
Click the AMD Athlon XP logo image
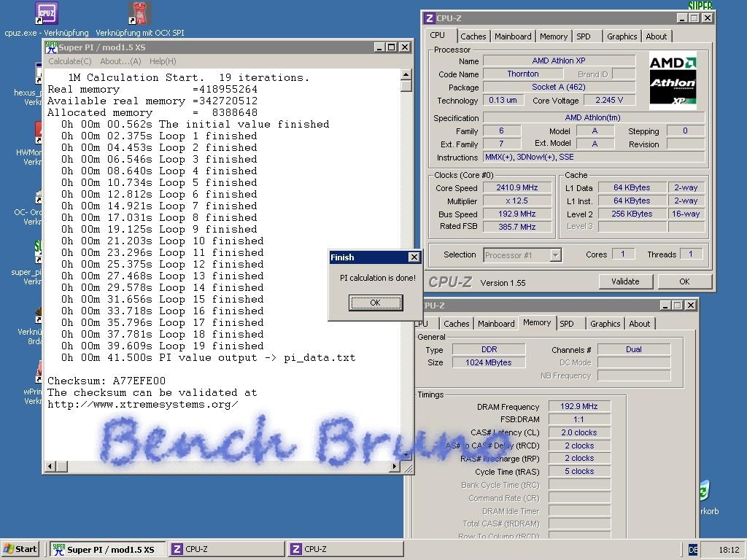pos(673,80)
